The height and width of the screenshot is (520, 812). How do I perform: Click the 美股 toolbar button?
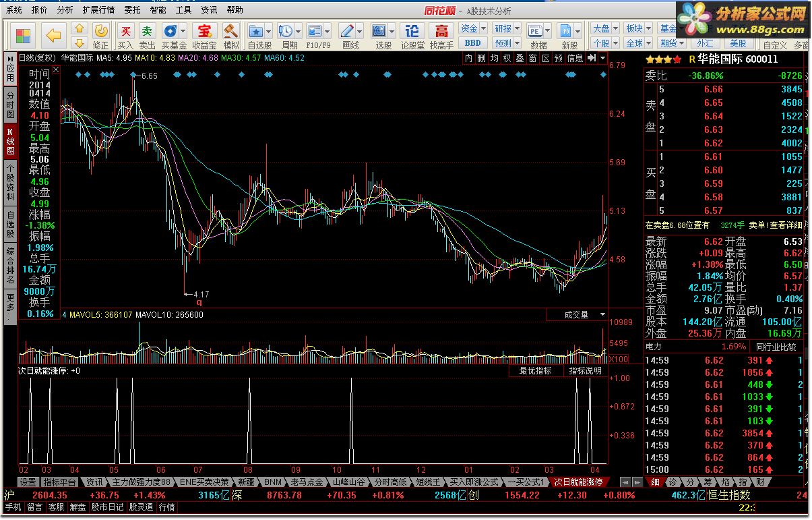click(737, 44)
